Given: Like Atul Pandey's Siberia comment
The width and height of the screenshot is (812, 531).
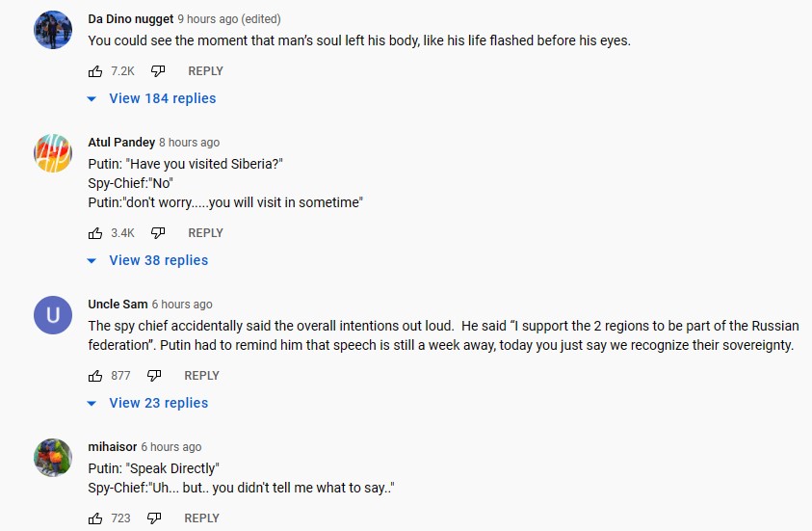Looking at the screenshot, I should (x=95, y=233).
